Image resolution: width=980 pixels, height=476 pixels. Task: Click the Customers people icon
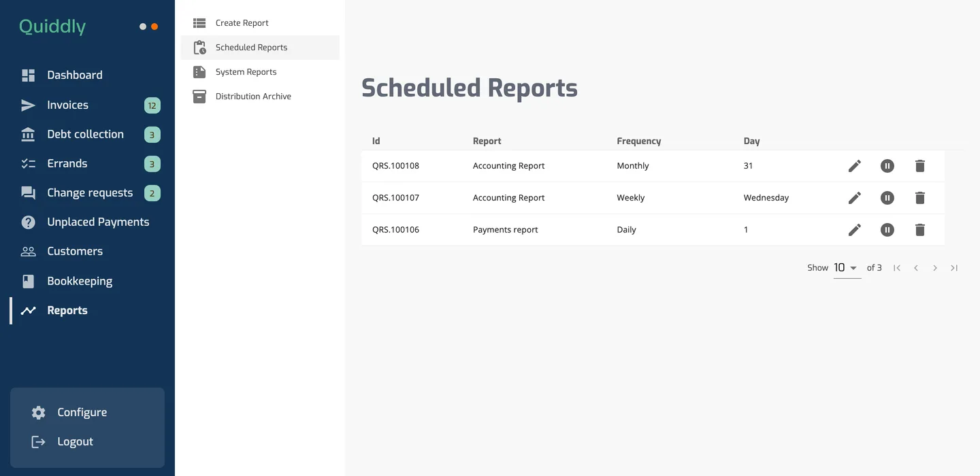pyautogui.click(x=28, y=252)
